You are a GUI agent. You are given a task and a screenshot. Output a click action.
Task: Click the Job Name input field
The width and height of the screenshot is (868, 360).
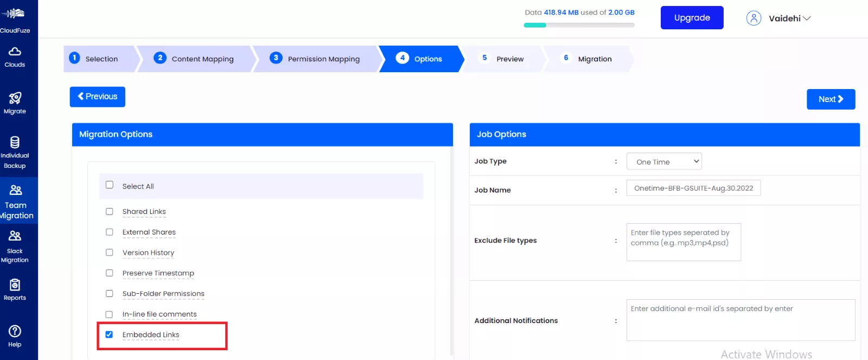693,188
